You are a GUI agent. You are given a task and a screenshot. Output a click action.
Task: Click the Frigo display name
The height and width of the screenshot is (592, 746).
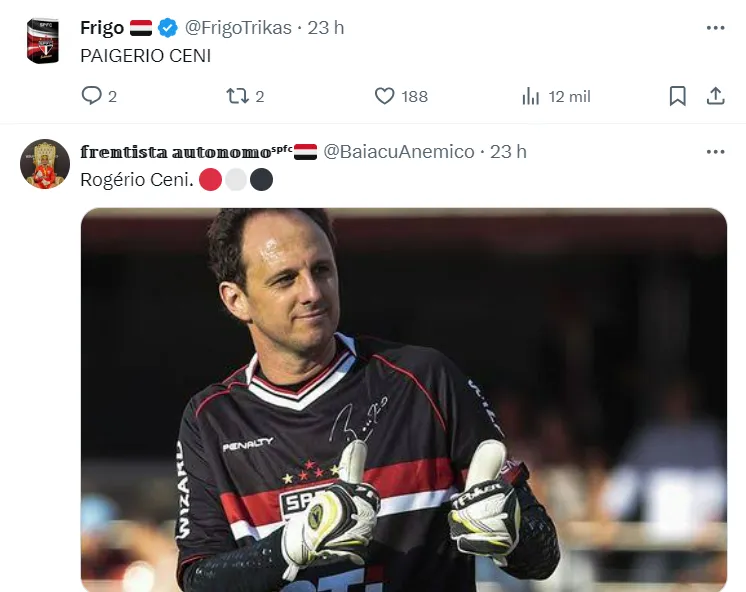coord(102,28)
